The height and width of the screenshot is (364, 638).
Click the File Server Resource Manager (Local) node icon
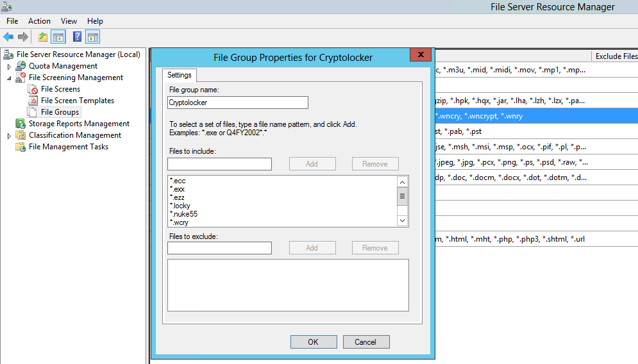[x=8, y=54]
